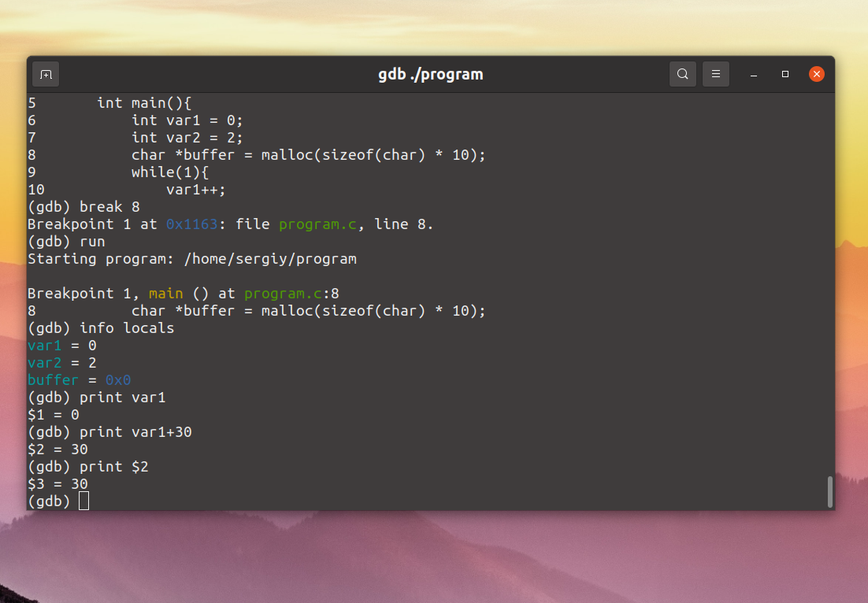
Task: Click source line 6 'int var1 = 0;'
Action: tap(135, 120)
